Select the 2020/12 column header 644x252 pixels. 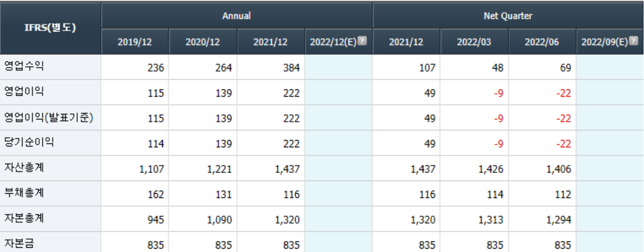click(202, 42)
